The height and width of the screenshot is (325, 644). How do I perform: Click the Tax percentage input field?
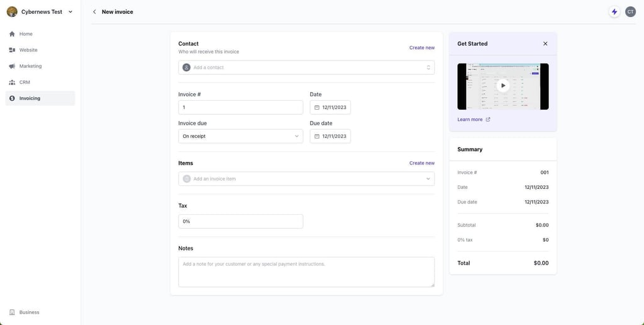[241, 221]
